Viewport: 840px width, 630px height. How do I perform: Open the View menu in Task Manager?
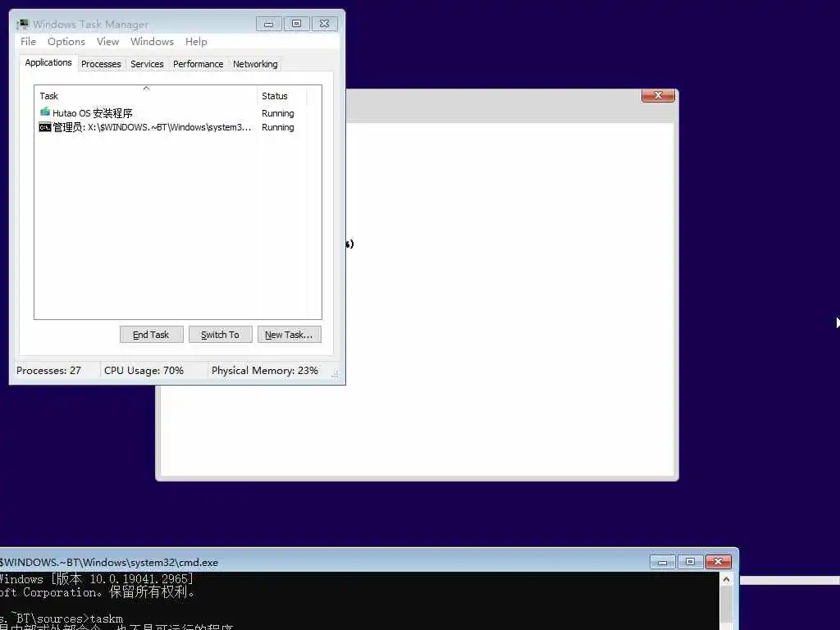pos(107,42)
